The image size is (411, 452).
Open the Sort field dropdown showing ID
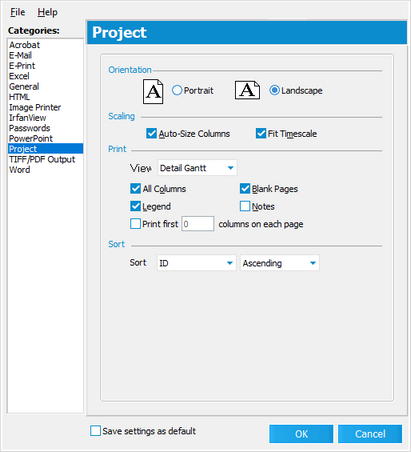point(196,263)
